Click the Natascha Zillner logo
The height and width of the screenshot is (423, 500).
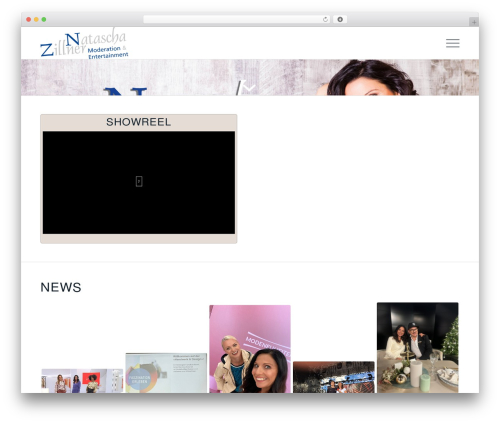[84, 44]
